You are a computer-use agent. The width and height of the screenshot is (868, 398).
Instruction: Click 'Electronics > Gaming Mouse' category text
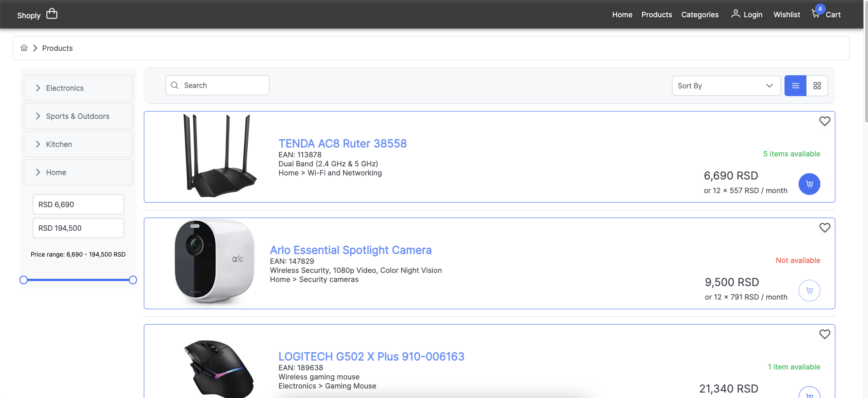coord(327,386)
